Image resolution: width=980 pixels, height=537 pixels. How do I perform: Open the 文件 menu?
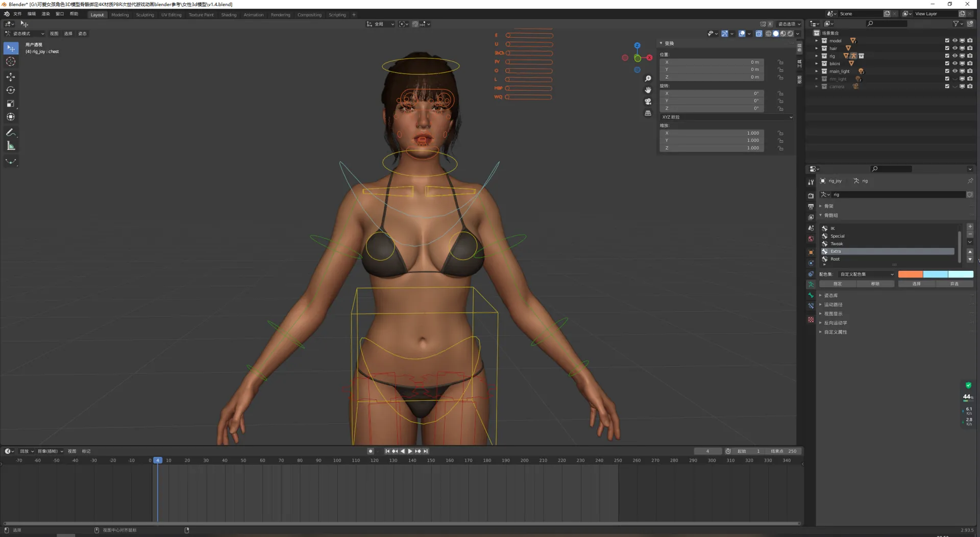pos(17,14)
